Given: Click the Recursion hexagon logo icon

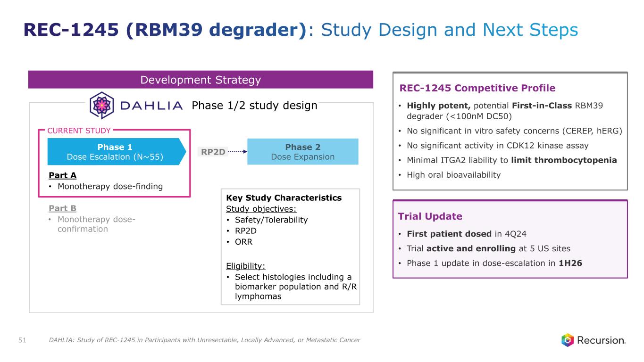Looking at the screenshot, I should coord(568,340).
